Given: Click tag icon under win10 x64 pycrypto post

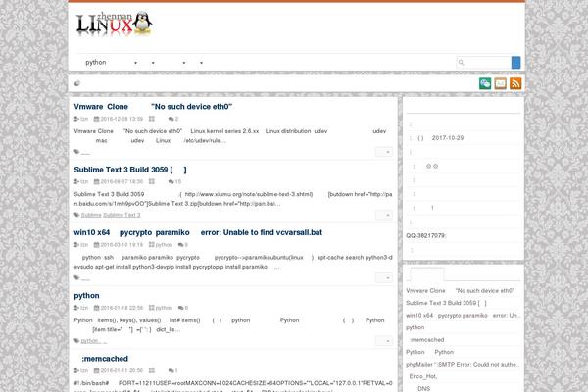Looking at the screenshot, I should click(76, 277).
